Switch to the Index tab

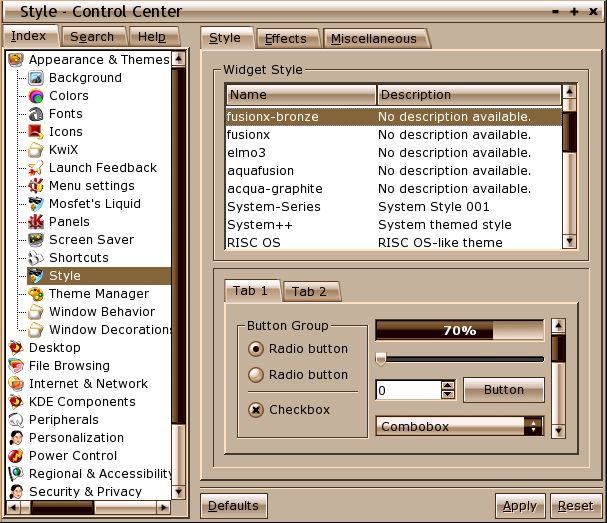(x=29, y=36)
